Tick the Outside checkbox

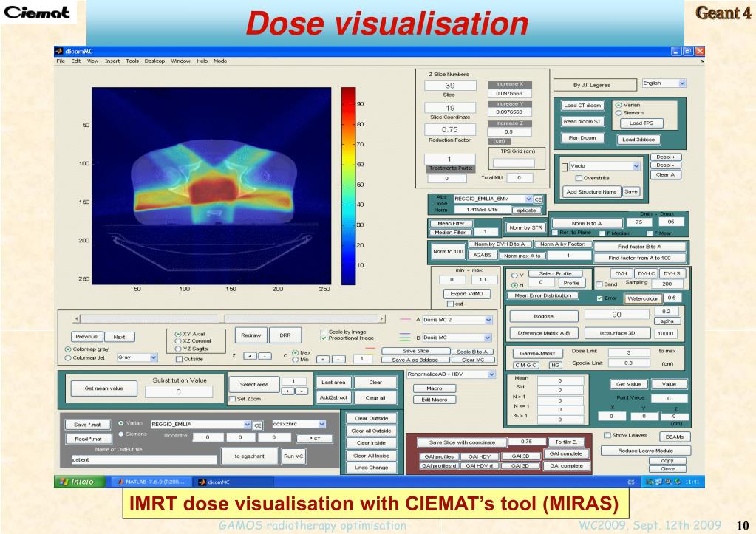pos(180,359)
